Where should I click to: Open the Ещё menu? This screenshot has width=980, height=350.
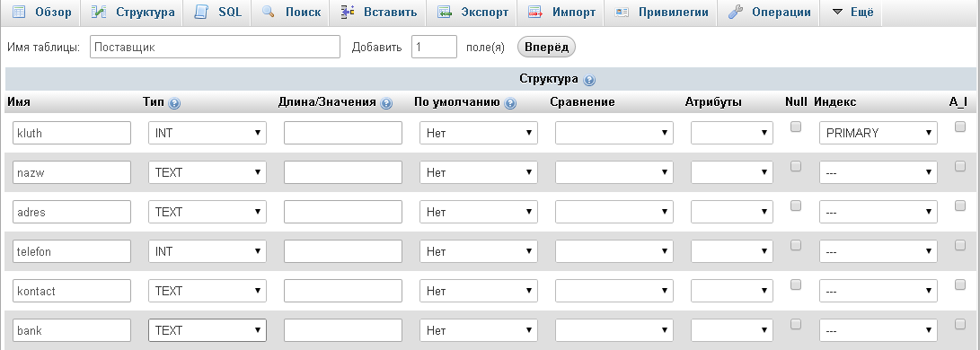click(x=853, y=13)
